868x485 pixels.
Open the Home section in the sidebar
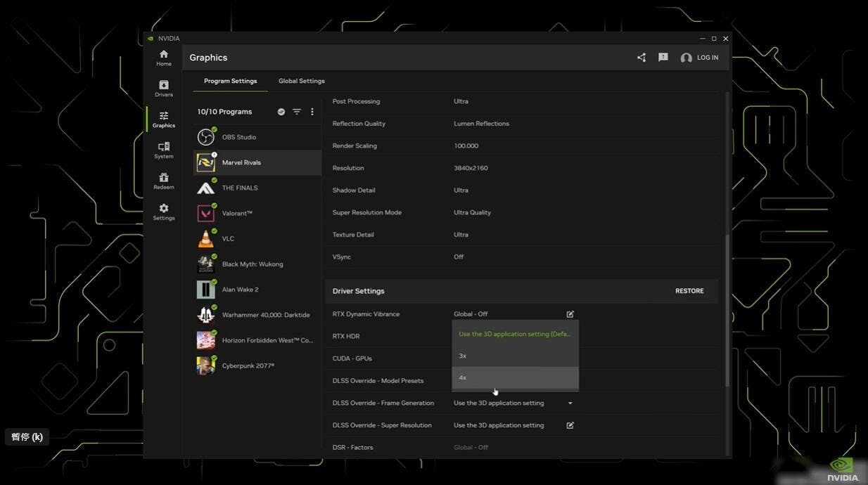point(164,58)
